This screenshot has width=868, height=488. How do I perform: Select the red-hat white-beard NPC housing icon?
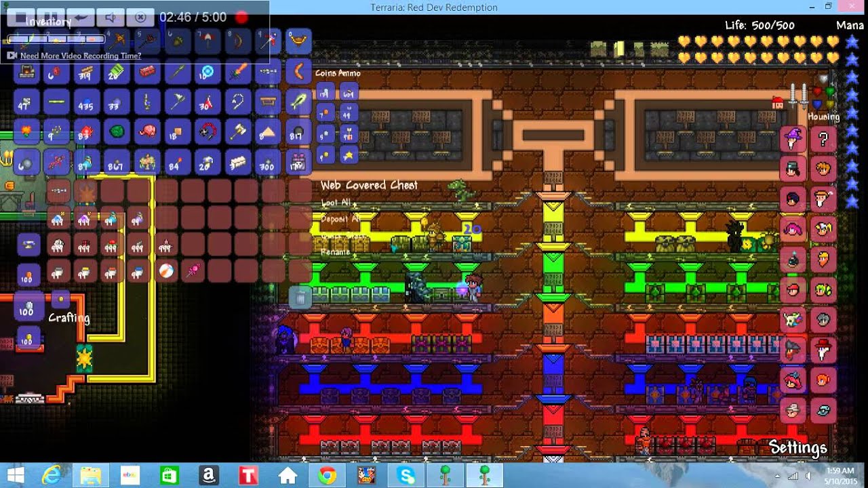click(x=823, y=348)
